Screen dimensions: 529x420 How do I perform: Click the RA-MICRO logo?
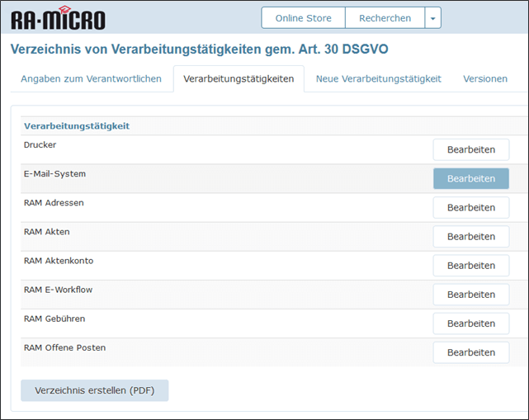(58, 19)
